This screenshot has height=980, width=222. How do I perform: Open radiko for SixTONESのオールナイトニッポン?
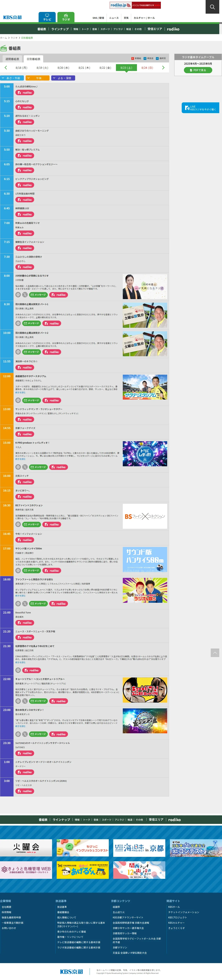pyautogui.click(x=25, y=753)
